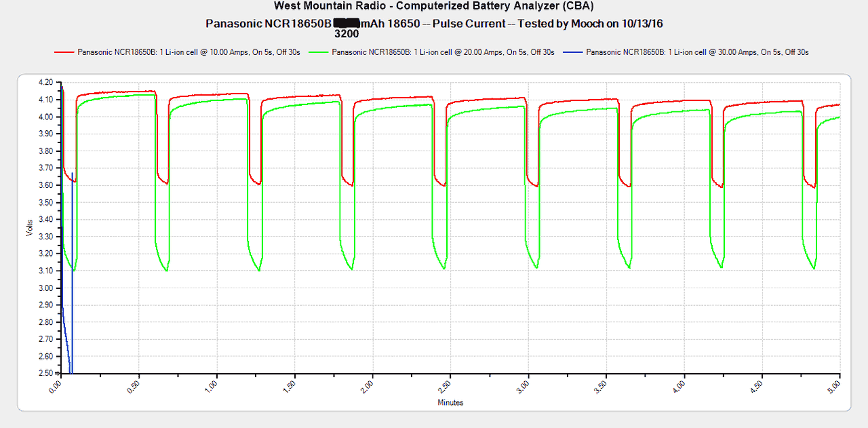Click the 3.00 tick on the Minutes axis
The height and width of the screenshot is (428, 868).
(524, 386)
